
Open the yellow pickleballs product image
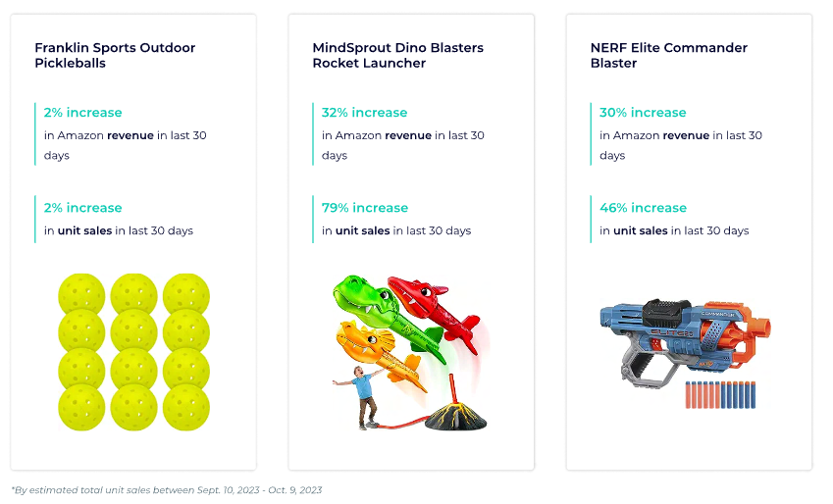pos(133,352)
